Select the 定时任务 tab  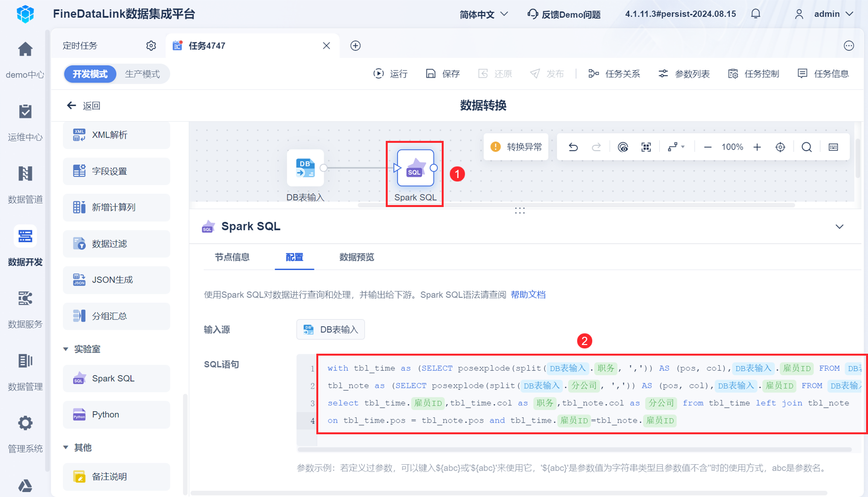point(80,46)
